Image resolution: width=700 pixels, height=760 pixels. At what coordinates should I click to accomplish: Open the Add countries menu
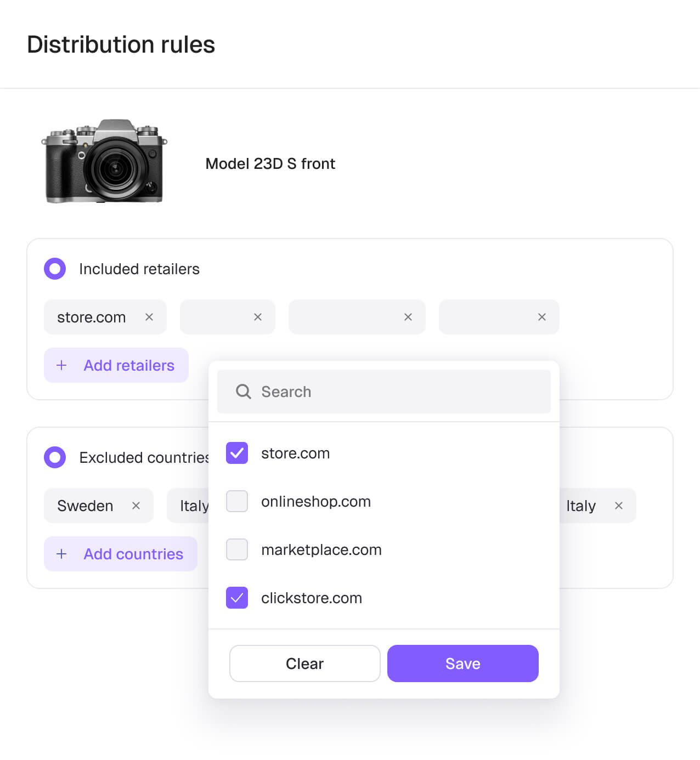click(121, 554)
